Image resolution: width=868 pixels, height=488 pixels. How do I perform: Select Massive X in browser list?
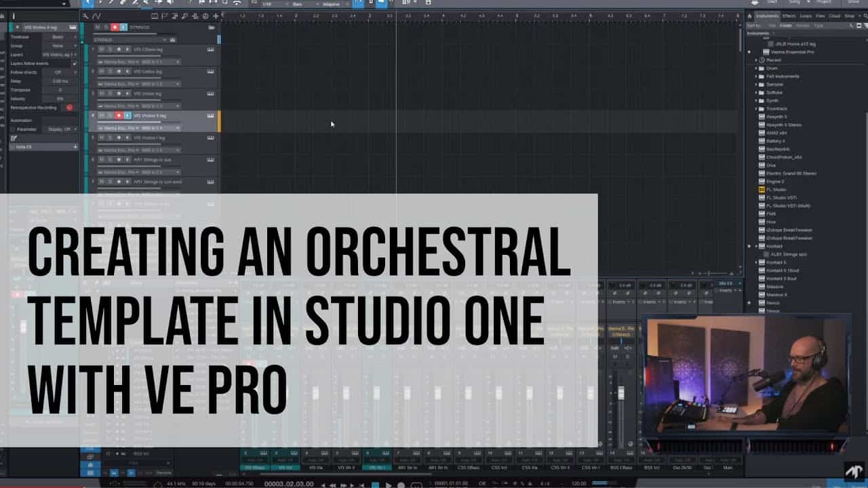pos(776,294)
